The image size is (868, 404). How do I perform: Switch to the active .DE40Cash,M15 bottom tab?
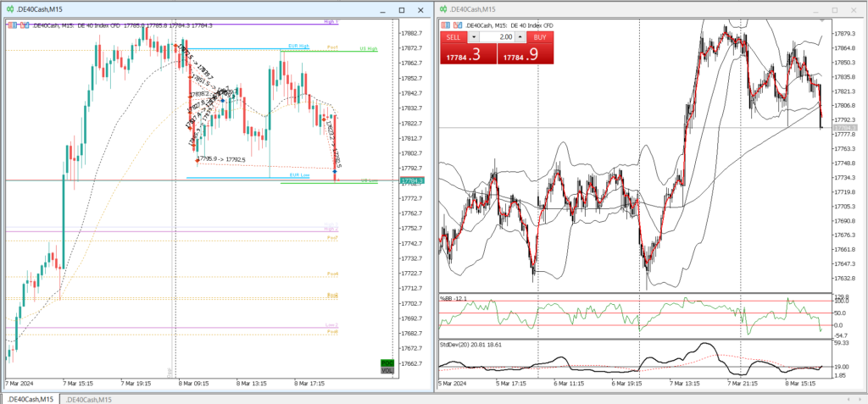pos(30,400)
